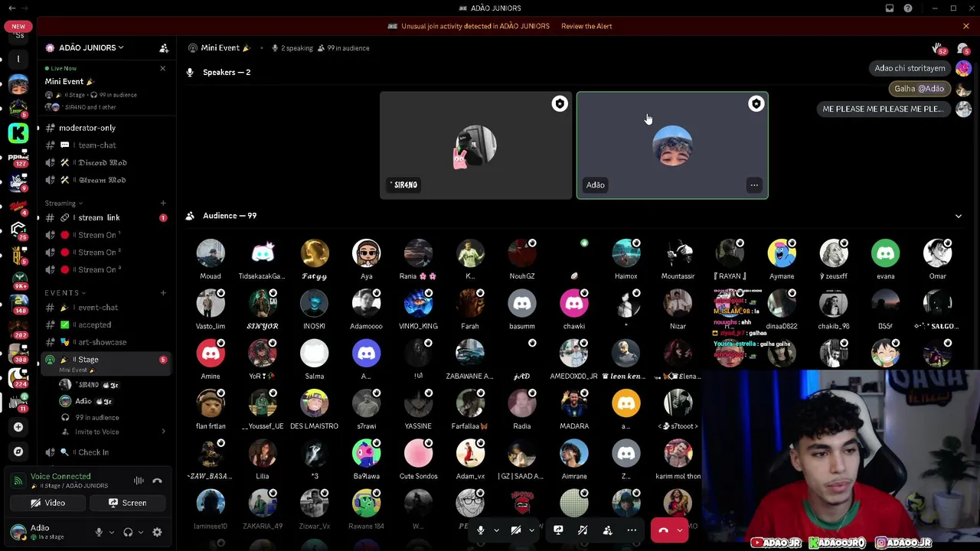Image resolution: width=980 pixels, height=551 pixels.
Task: Click the move to audience icon in control bar
Action: click(x=607, y=530)
